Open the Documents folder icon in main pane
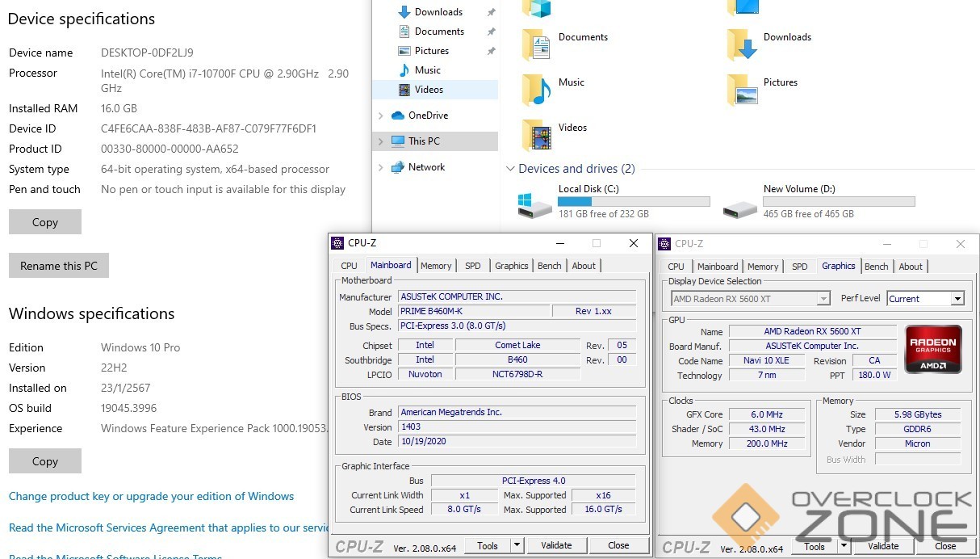The width and height of the screenshot is (980, 559). [537, 45]
